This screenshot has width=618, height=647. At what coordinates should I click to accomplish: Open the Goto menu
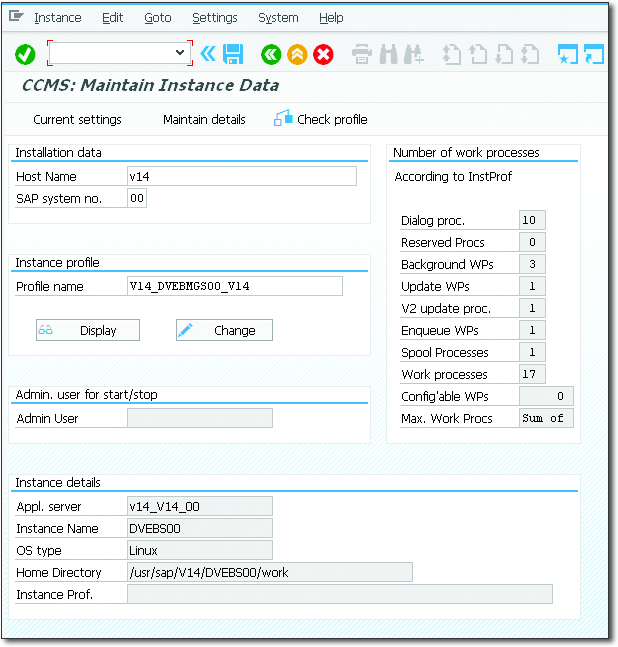click(x=158, y=18)
